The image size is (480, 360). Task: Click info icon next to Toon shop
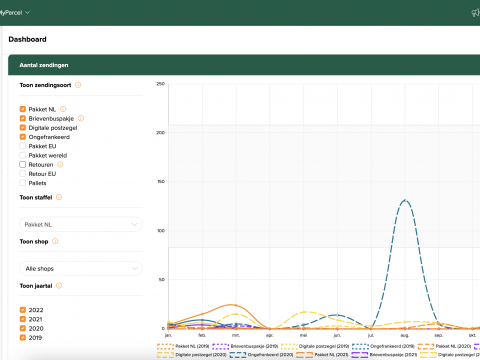[x=55, y=241]
